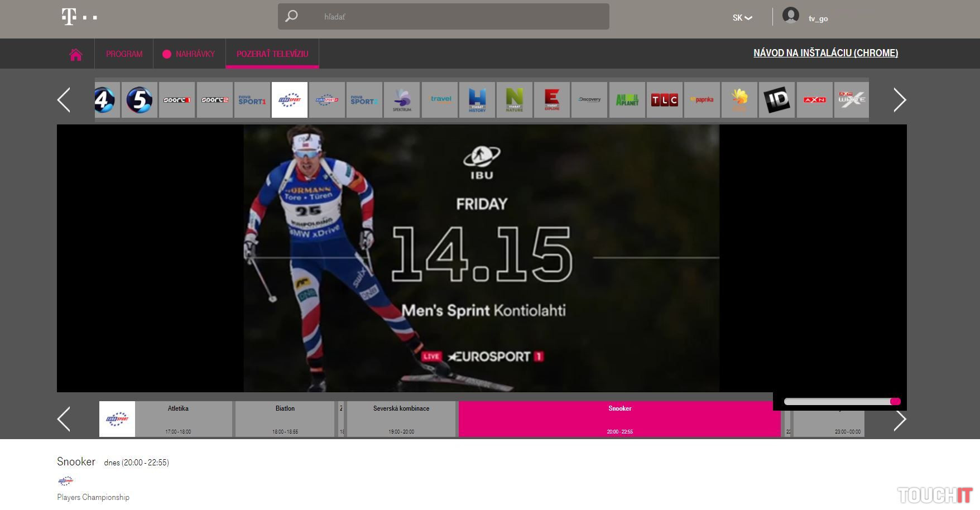Choose the Animal Planet channel
The image size is (980, 510).
pos(627,100)
